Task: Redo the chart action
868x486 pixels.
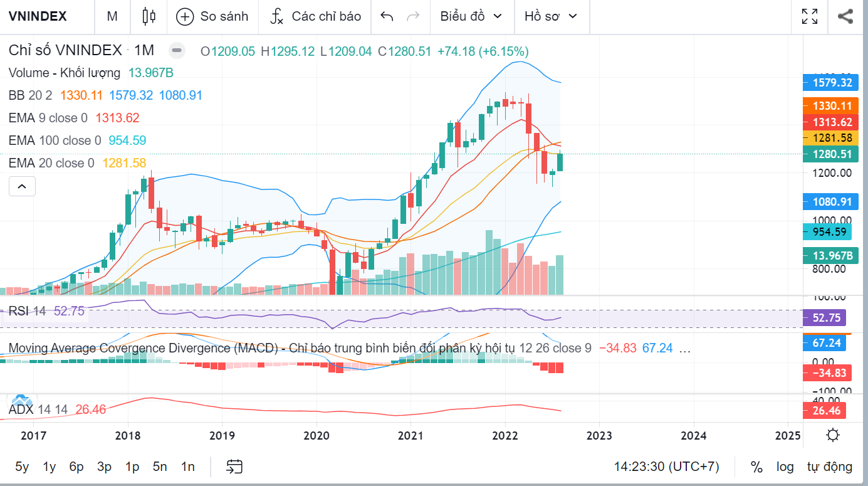Action: coord(413,16)
